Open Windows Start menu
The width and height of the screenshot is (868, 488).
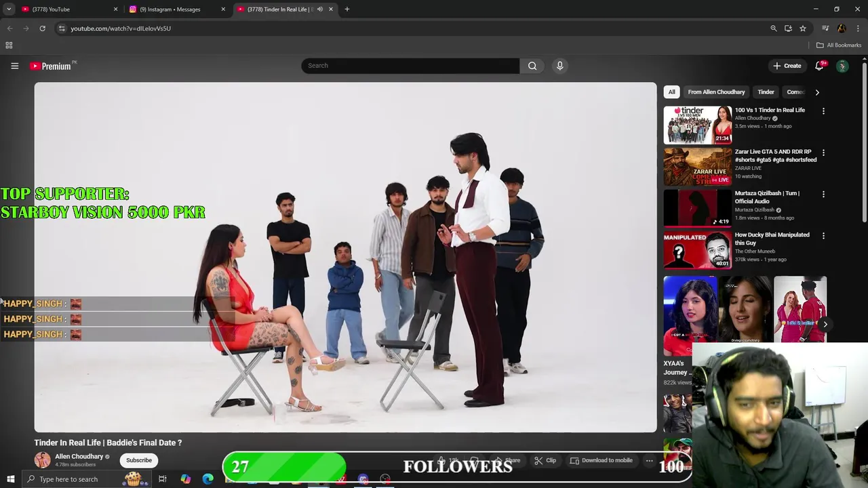pos(10,479)
